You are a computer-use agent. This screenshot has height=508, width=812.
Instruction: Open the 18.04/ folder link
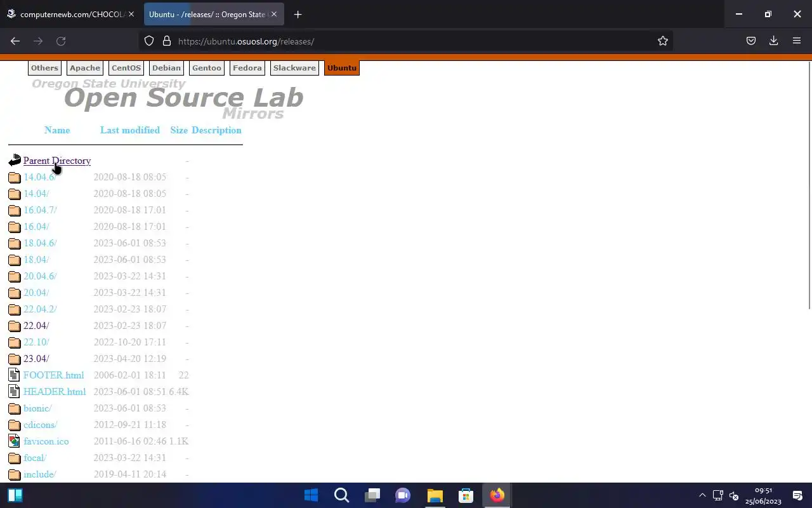point(36,260)
